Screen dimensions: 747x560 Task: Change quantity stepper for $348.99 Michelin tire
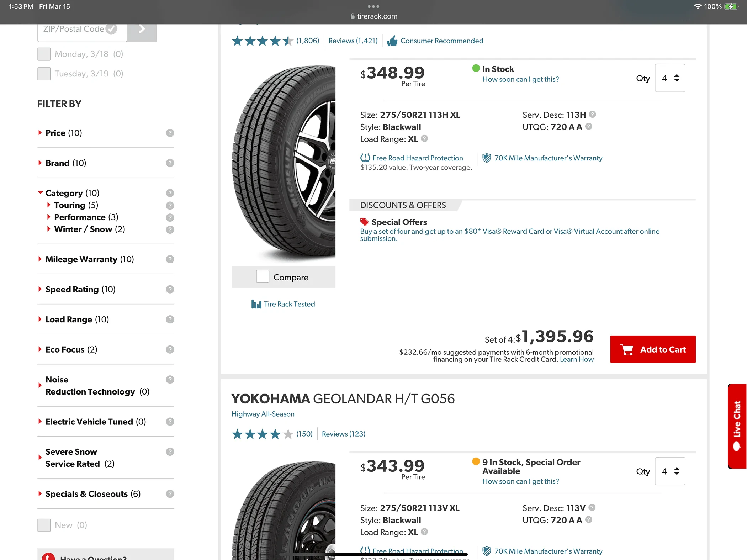(670, 78)
